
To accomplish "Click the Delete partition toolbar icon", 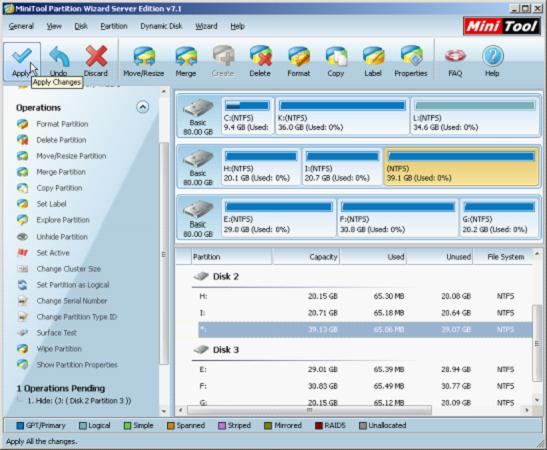I will click(x=260, y=61).
